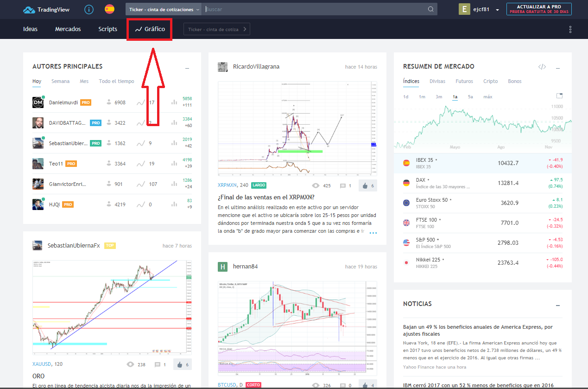The height and width of the screenshot is (389, 588).
Task: Open the IBM cerró 2017 news headline
Action: click(479, 385)
